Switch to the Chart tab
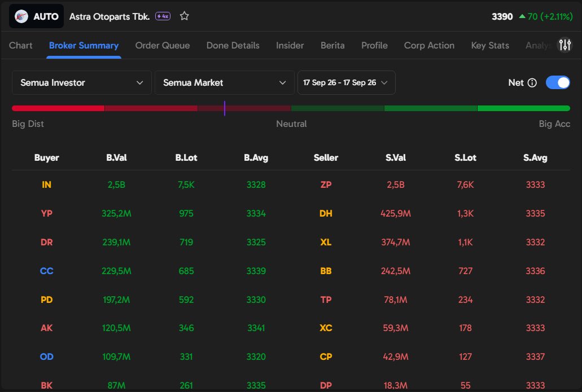The image size is (582, 392). pos(21,45)
